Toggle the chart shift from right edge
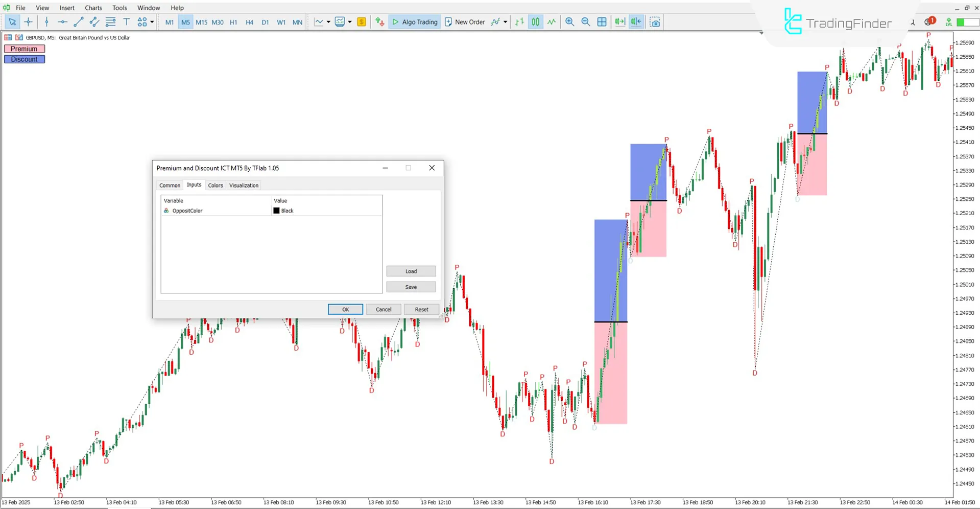The height and width of the screenshot is (509, 980). click(x=636, y=22)
